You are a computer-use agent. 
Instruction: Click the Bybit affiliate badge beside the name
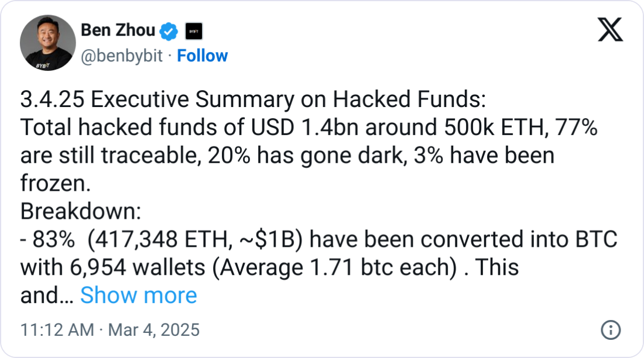click(193, 30)
